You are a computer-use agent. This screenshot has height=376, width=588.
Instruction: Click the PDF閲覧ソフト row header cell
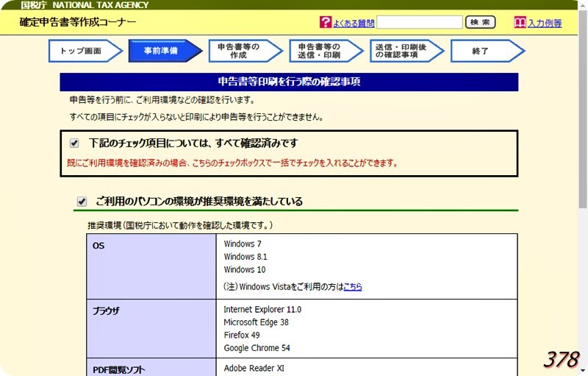151,367
